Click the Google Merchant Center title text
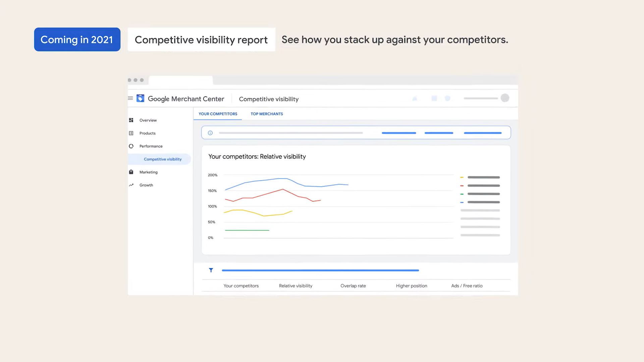 click(x=186, y=99)
